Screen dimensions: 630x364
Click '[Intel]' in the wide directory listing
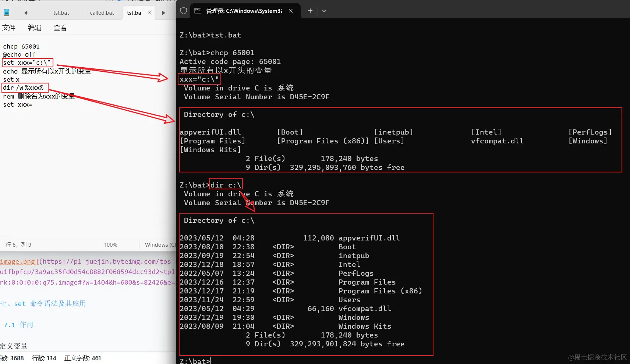point(486,132)
